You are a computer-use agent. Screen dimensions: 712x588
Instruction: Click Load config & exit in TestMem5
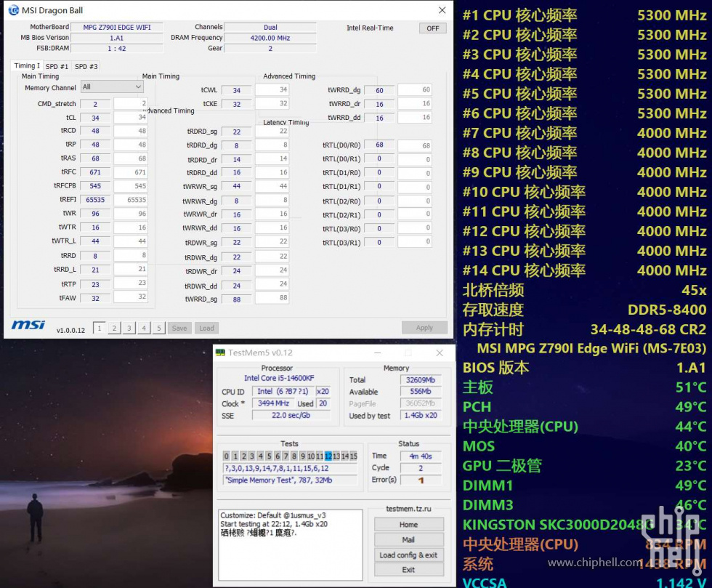point(408,555)
